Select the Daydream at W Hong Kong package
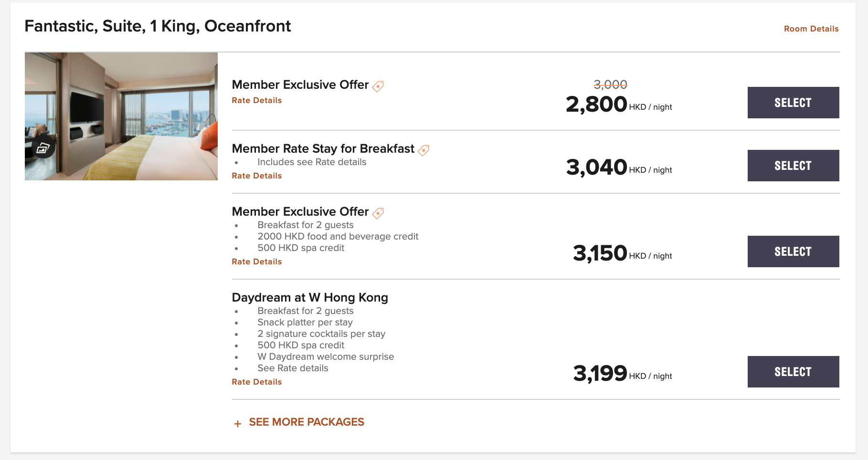The width and height of the screenshot is (868, 460). (793, 372)
